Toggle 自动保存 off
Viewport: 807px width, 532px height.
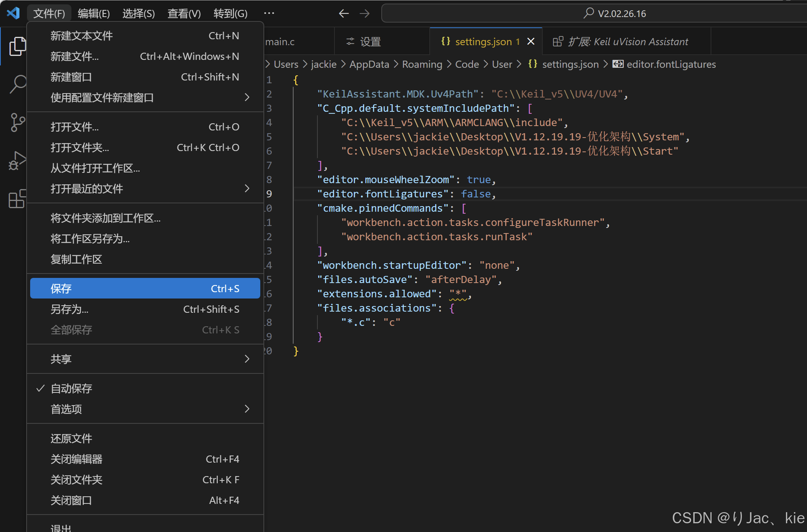[x=72, y=388]
